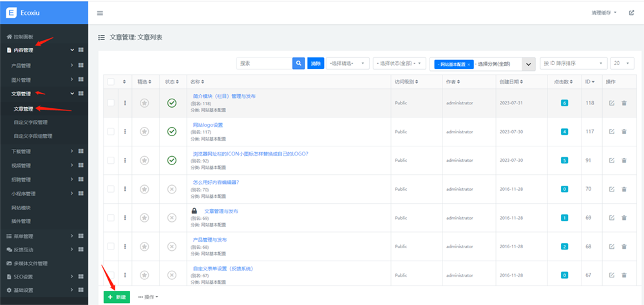Publish 产品管理与发布 via its status icon
The image size is (644, 305).
point(172,246)
